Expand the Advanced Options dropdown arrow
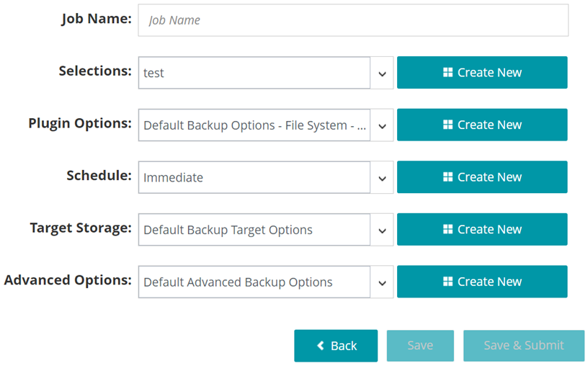Viewport: 588px width, 366px height. (382, 282)
